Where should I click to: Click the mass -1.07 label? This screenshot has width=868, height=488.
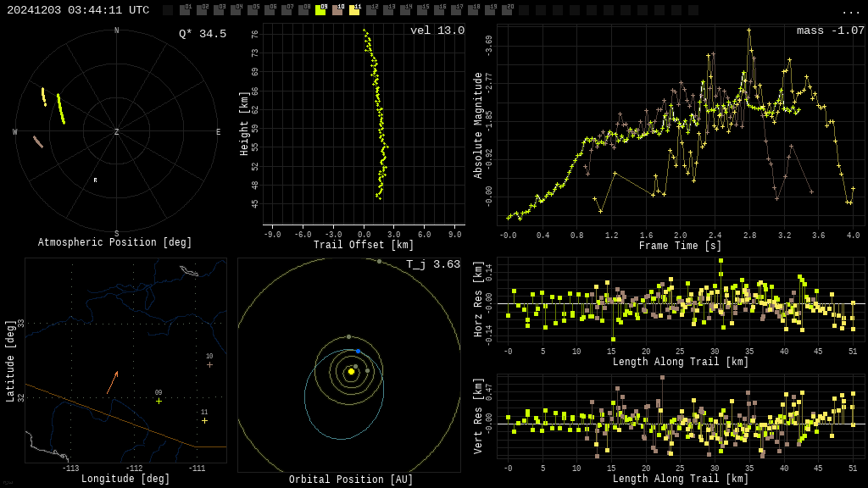pyautogui.click(x=831, y=30)
